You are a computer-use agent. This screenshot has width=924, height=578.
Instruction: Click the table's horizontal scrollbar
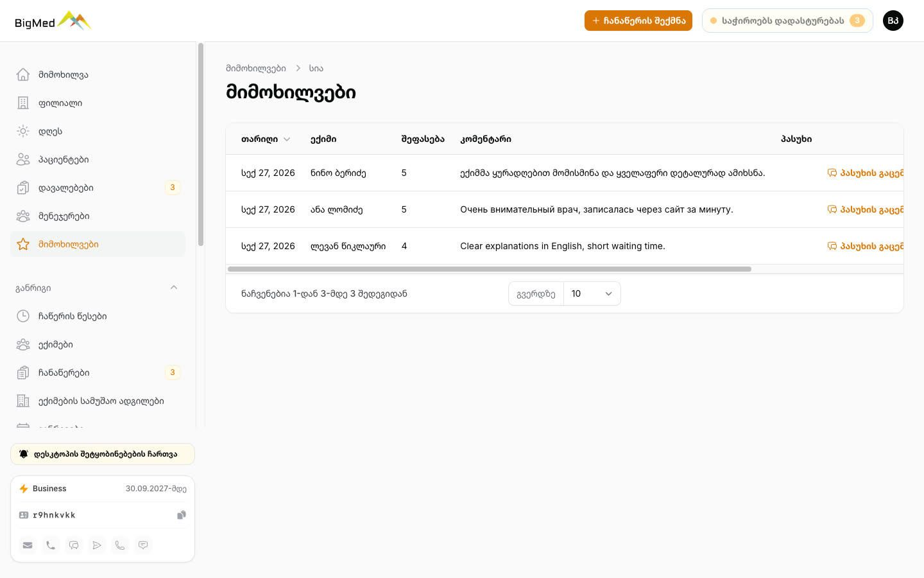490,269
